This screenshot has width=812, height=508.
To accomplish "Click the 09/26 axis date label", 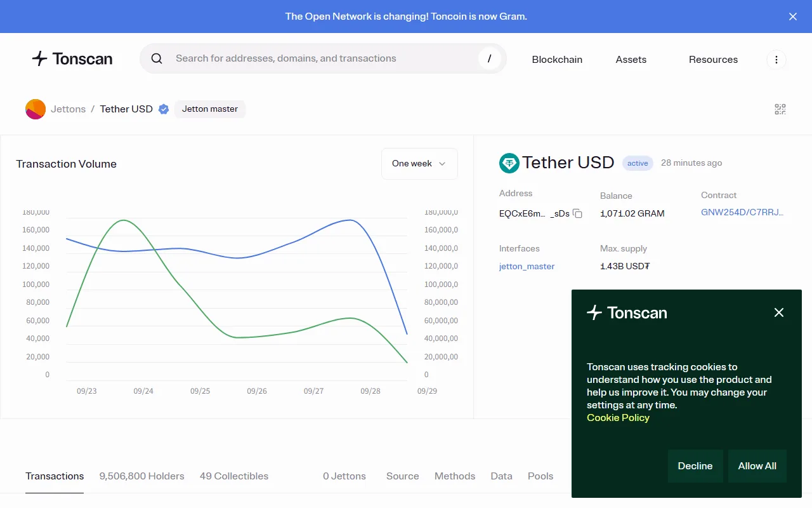I will point(257,391).
